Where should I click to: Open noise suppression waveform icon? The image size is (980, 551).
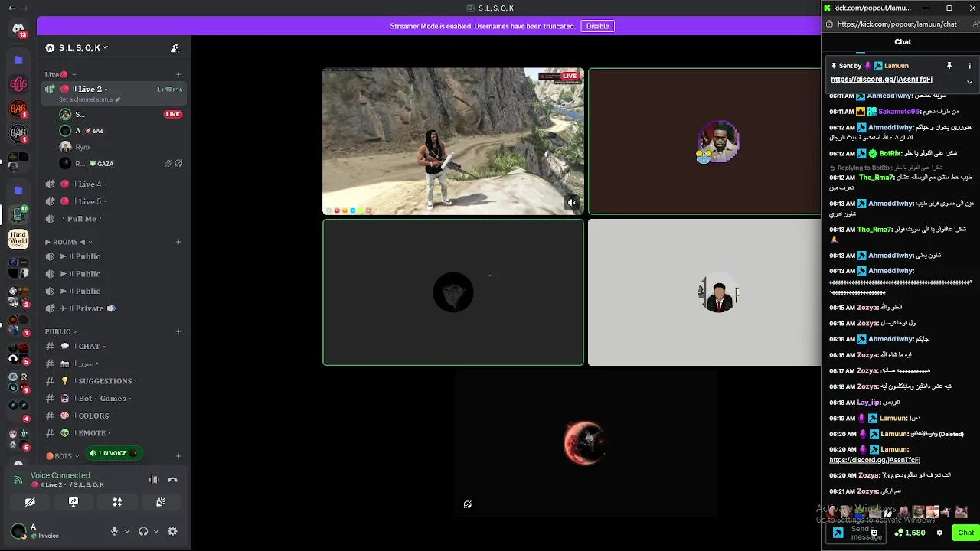point(154,480)
